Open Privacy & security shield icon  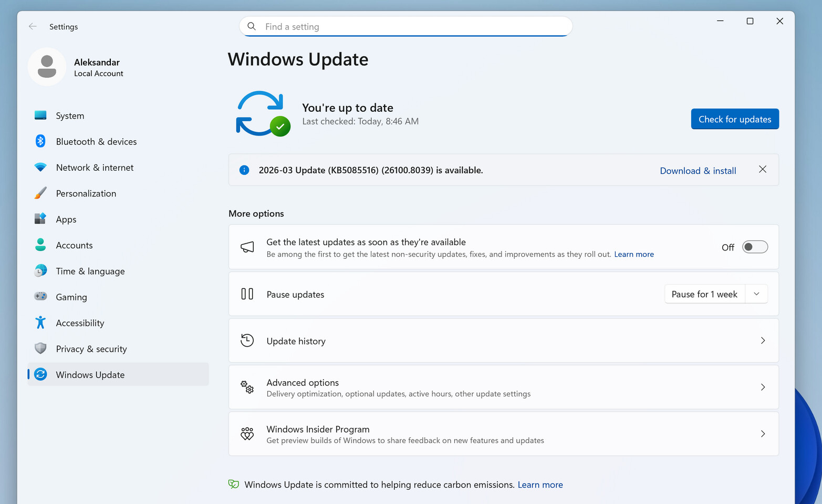click(x=40, y=349)
